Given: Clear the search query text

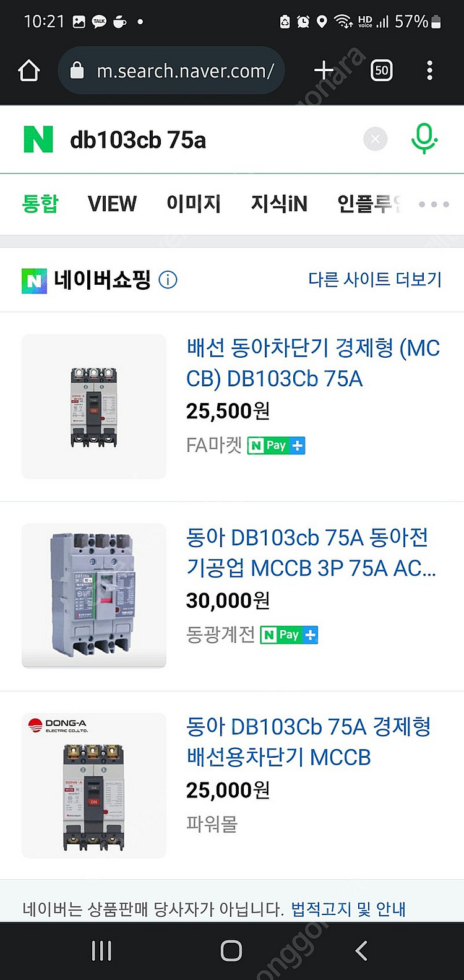Looking at the screenshot, I should tap(375, 139).
